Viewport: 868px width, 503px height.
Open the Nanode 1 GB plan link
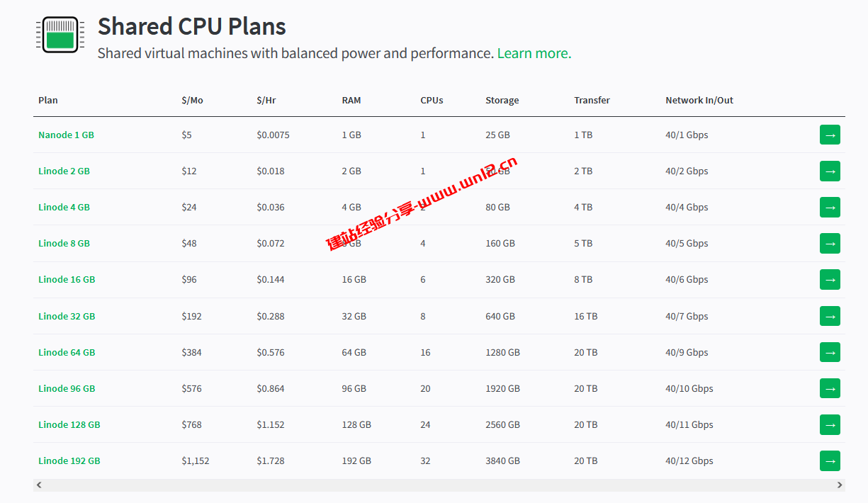point(66,135)
